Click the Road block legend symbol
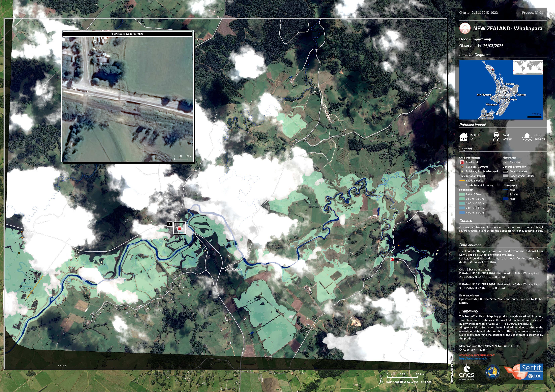The image size is (555, 392). (462, 162)
